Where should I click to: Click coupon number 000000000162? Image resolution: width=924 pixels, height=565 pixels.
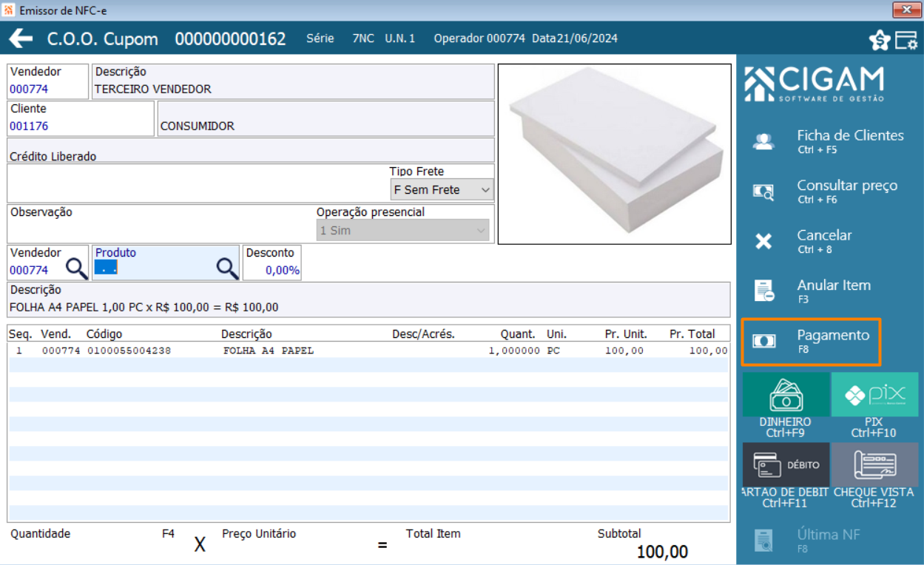(x=230, y=39)
